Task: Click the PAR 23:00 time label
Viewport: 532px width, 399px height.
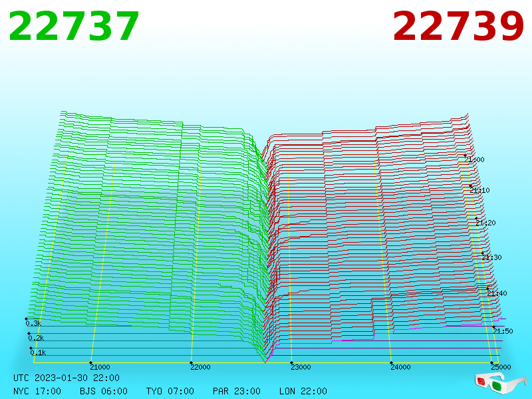Action: [x=237, y=391]
